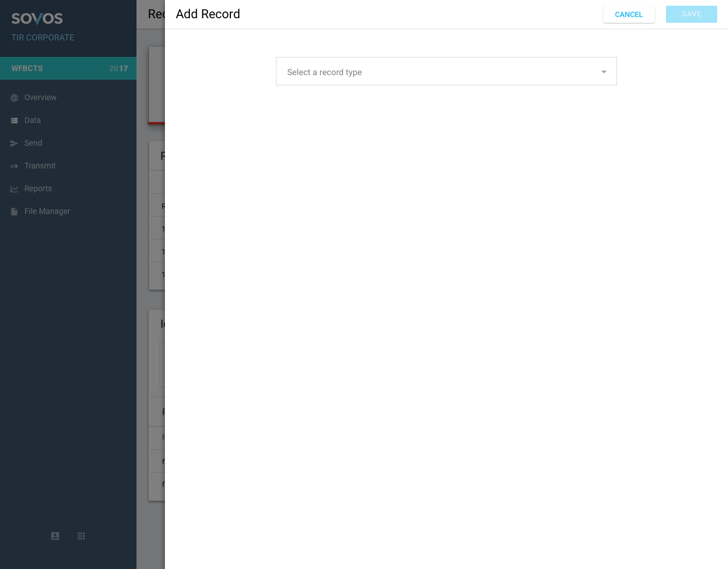
Task: Go to the Overview menu item
Action: [40, 98]
